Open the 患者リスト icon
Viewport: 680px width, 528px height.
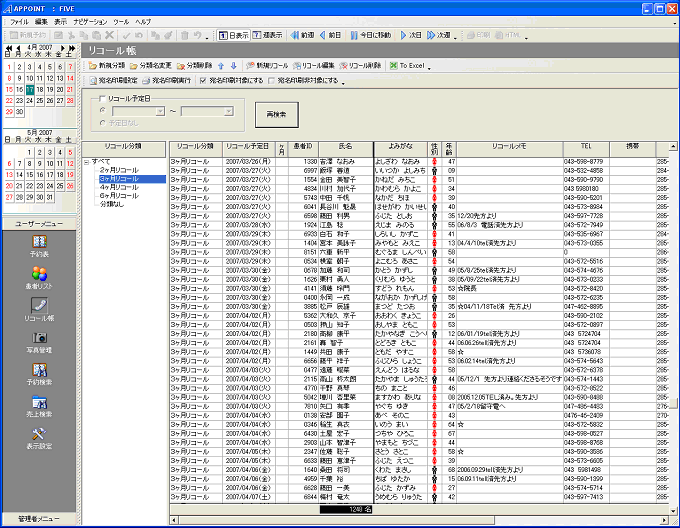[x=39, y=278]
